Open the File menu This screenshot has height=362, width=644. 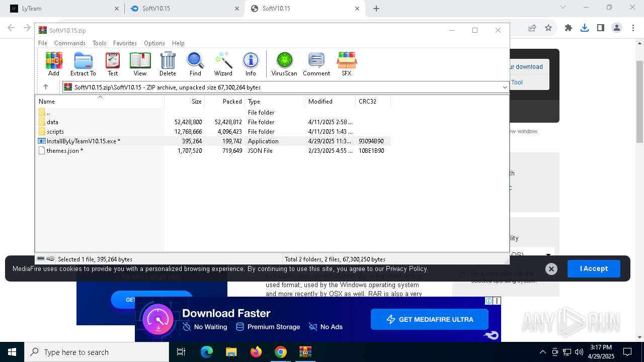click(43, 43)
